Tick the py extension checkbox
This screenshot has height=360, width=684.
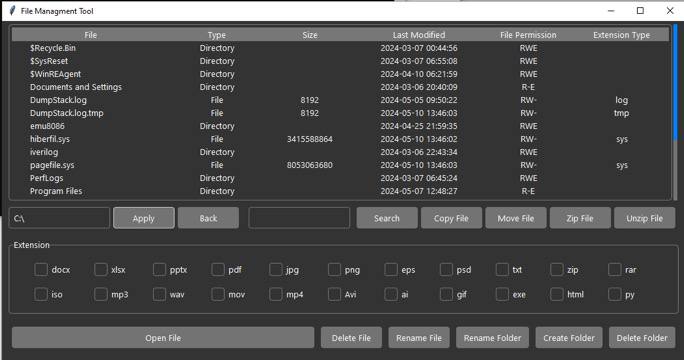[x=615, y=294]
